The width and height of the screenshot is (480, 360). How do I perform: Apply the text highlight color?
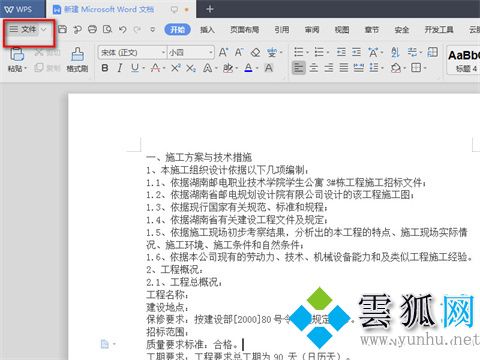click(228, 68)
